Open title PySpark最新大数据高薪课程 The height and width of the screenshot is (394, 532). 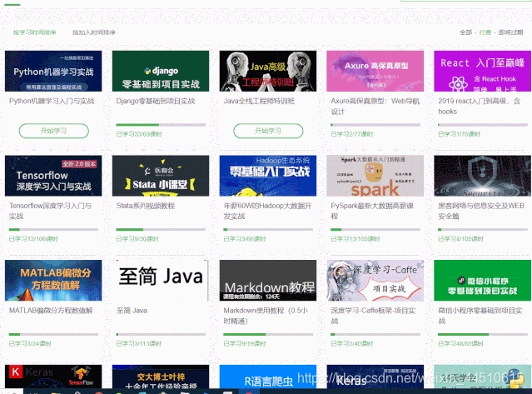point(372,211)
